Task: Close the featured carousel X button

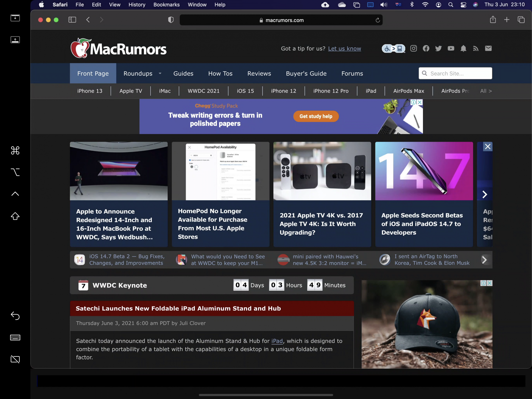Action: (488, 147)
